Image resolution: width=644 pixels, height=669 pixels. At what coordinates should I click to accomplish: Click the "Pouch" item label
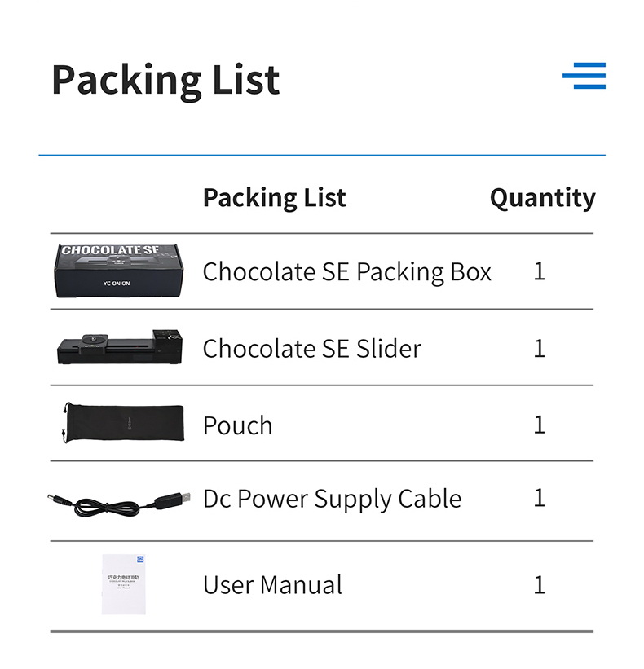click(237, 425)
